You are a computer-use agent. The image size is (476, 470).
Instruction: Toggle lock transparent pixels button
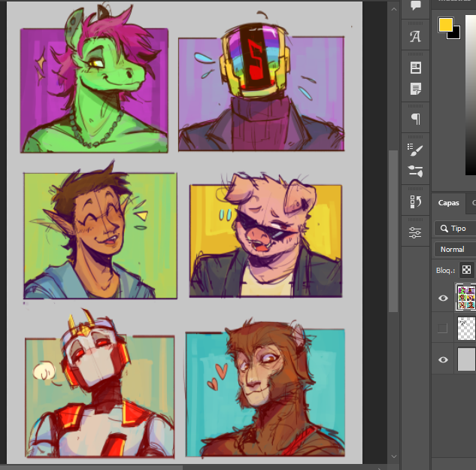[x=466, y=270]
